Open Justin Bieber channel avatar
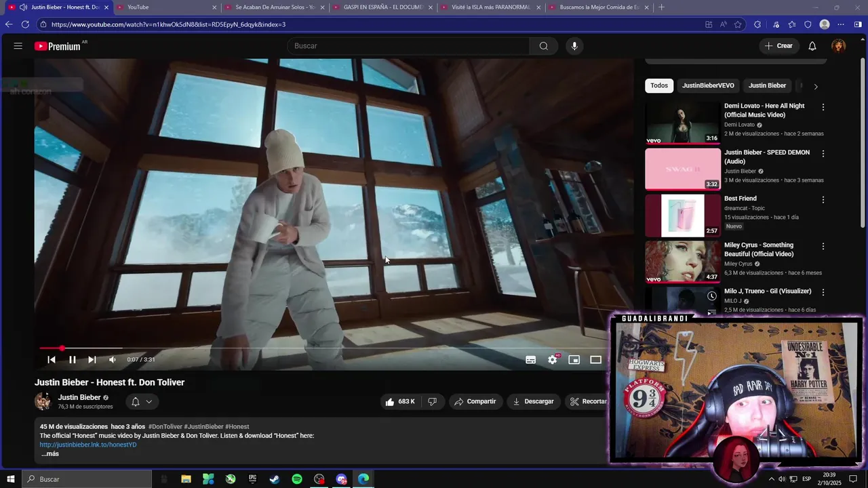This screenshot has width=868, height=488. tap(43, 401)
